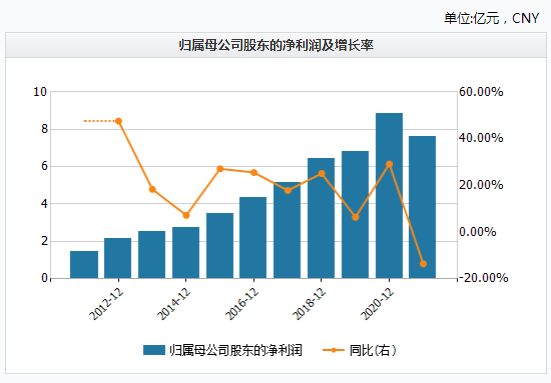Click the lowest orange point near -20%

click(423, 264)
